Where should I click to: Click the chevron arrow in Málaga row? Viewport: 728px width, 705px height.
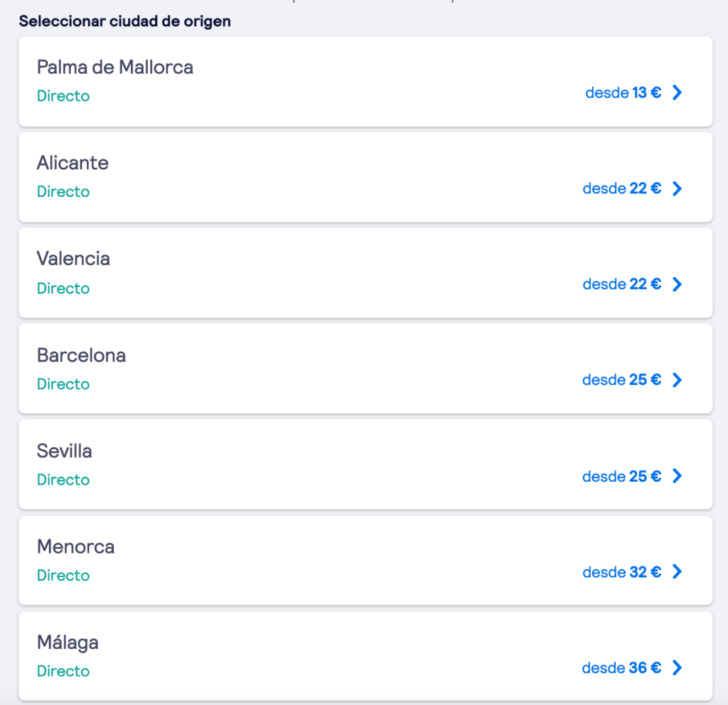pos(677,668)
